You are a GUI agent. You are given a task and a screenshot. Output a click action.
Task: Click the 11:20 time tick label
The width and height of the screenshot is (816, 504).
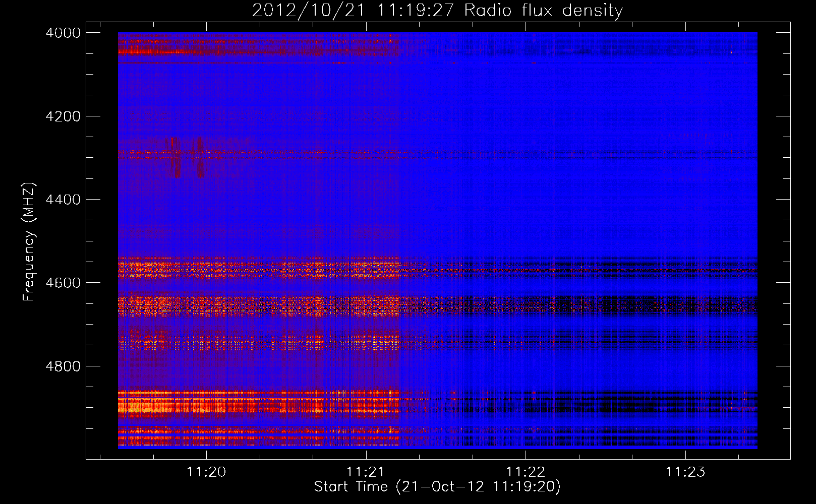[206, 472]
